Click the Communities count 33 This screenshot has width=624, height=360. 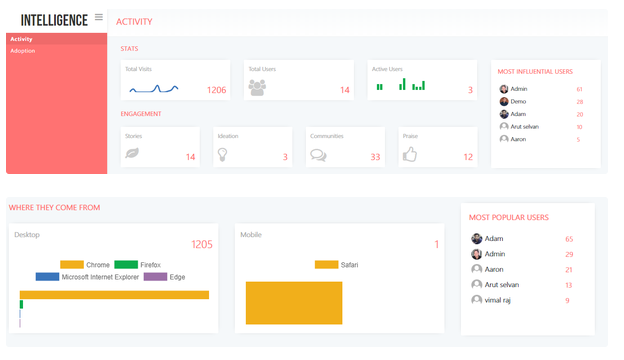(x=376, y=157)
